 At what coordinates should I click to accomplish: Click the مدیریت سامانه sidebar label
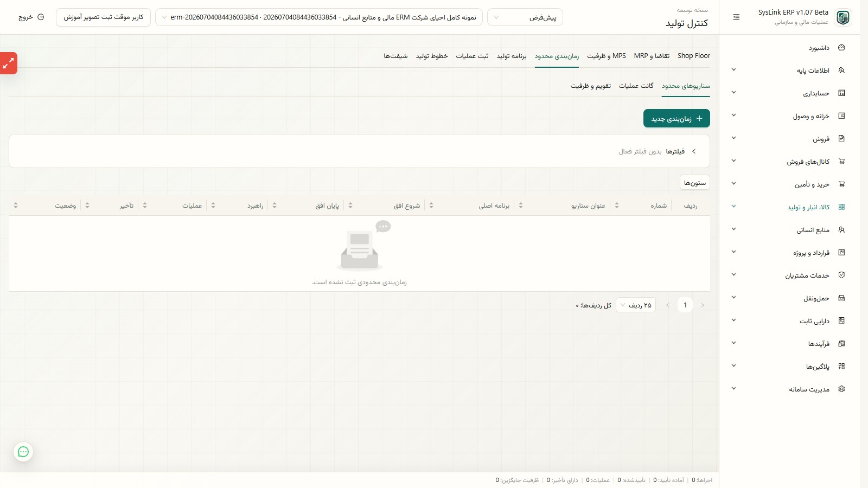809,389
